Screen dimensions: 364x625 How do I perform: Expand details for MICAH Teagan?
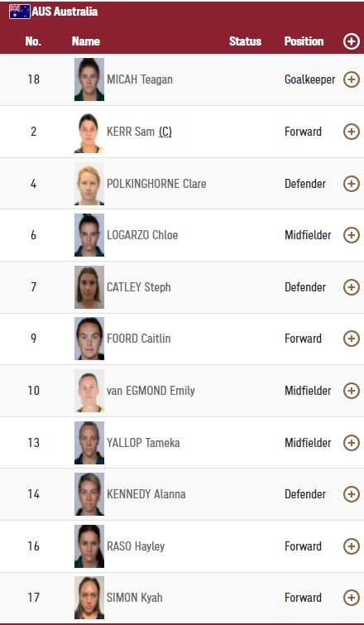tap(352, 79)
